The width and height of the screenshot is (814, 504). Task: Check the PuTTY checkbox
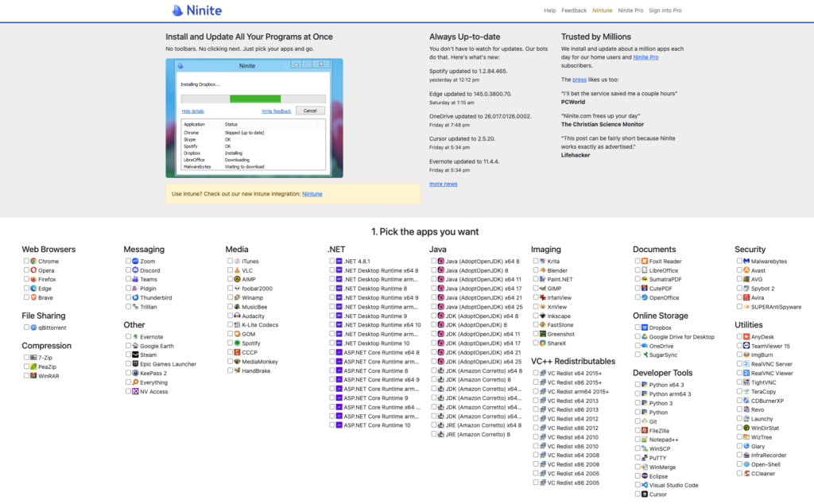click(637, 457)
